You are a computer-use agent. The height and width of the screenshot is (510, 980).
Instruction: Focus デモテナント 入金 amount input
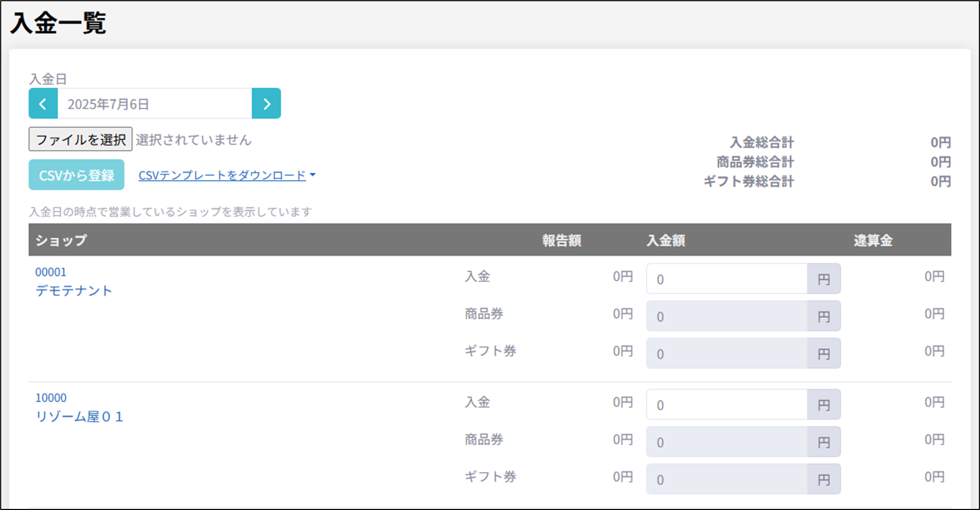726,279
